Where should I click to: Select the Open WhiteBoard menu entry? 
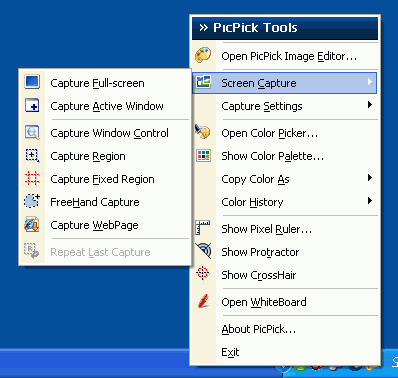tap(285, 302)
